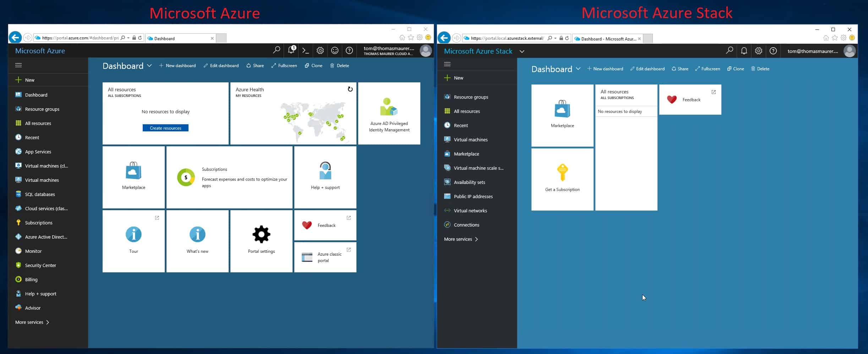Close the Dashboard tab in Azure Stack browser

[639, 39]
